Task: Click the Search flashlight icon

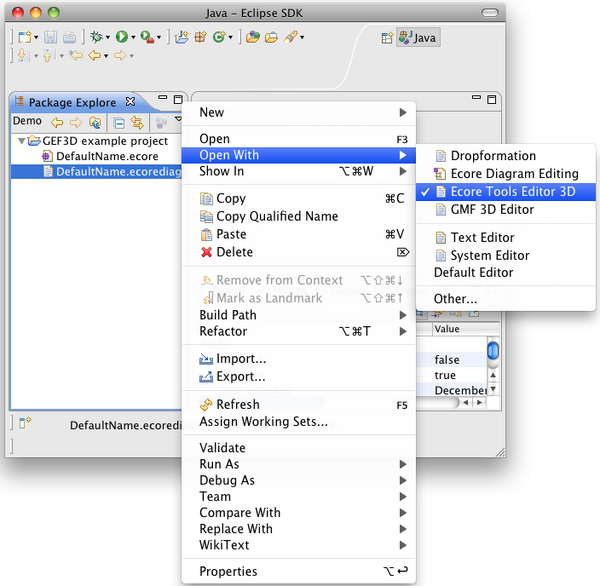Action: coord(290,37)
